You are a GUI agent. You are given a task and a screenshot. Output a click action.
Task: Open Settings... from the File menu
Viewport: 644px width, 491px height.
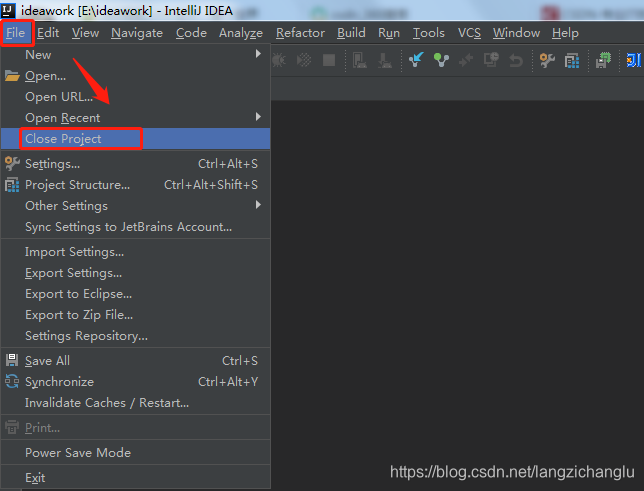(136, 164)
